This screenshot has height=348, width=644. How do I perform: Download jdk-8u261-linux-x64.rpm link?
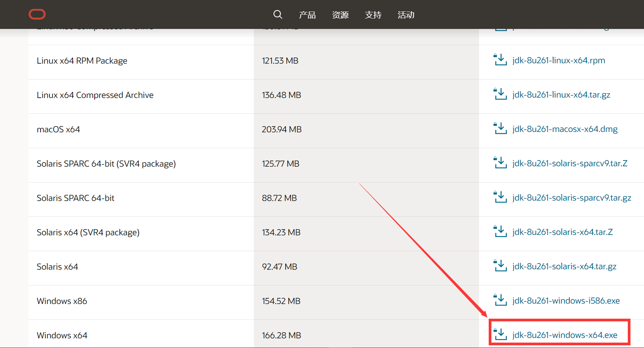(x=559, y=61)
